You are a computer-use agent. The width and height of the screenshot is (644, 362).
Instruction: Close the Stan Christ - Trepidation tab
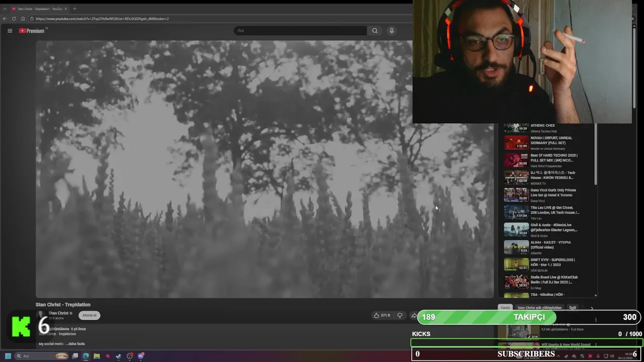pyautogui.click(x=65, y=9)
